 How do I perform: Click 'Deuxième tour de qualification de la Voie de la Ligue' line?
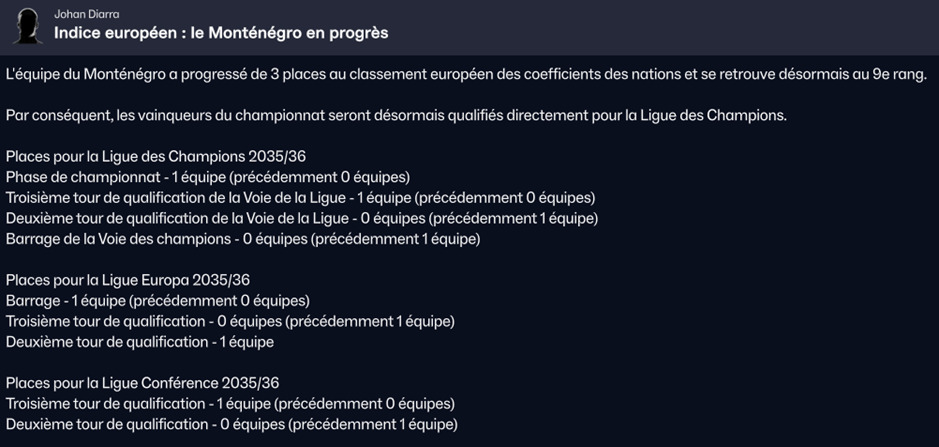301,218
